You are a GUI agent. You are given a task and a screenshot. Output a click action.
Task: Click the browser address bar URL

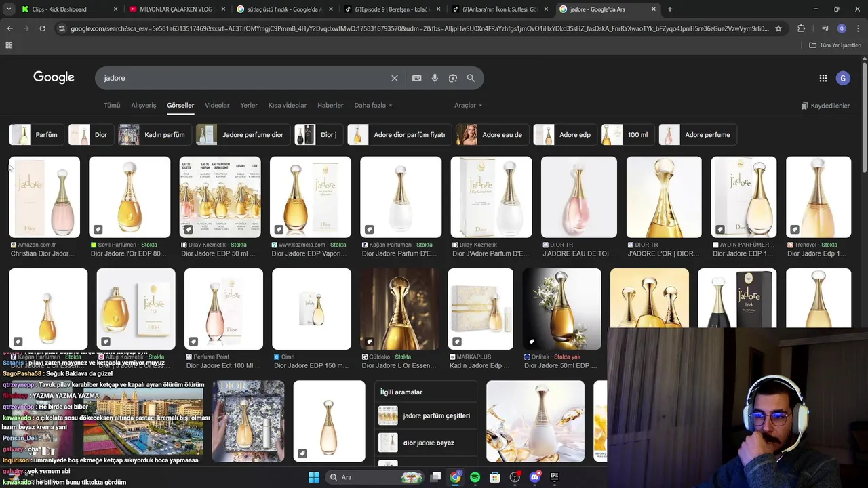coord(420,28)
